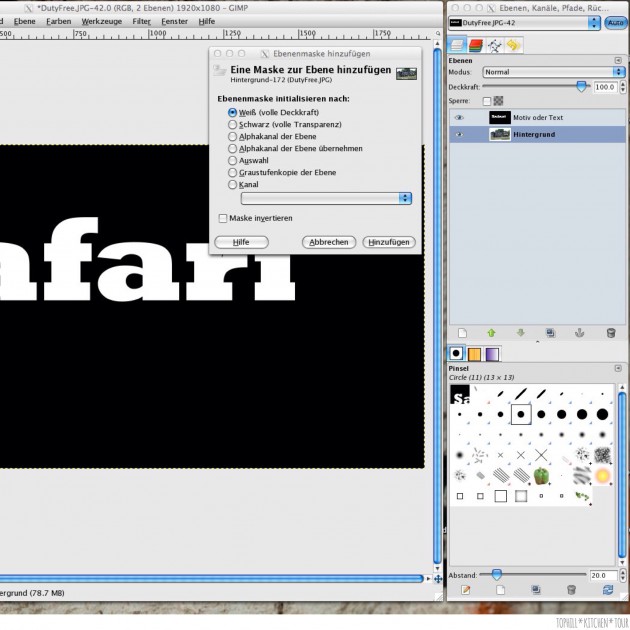Open the Undo history tab
Image resolution: width=630 pixels, height=630 pixels.
click(x=513, y=45)
